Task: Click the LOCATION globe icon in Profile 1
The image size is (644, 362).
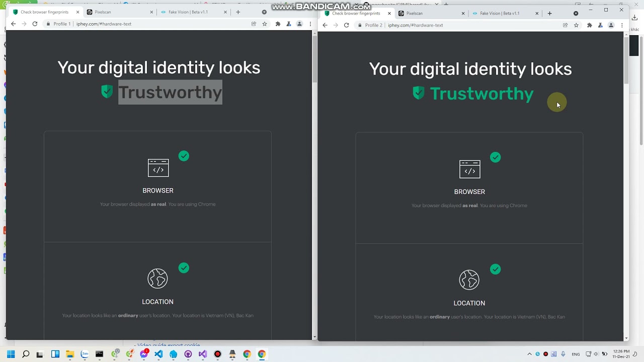Action: [157, 279]
